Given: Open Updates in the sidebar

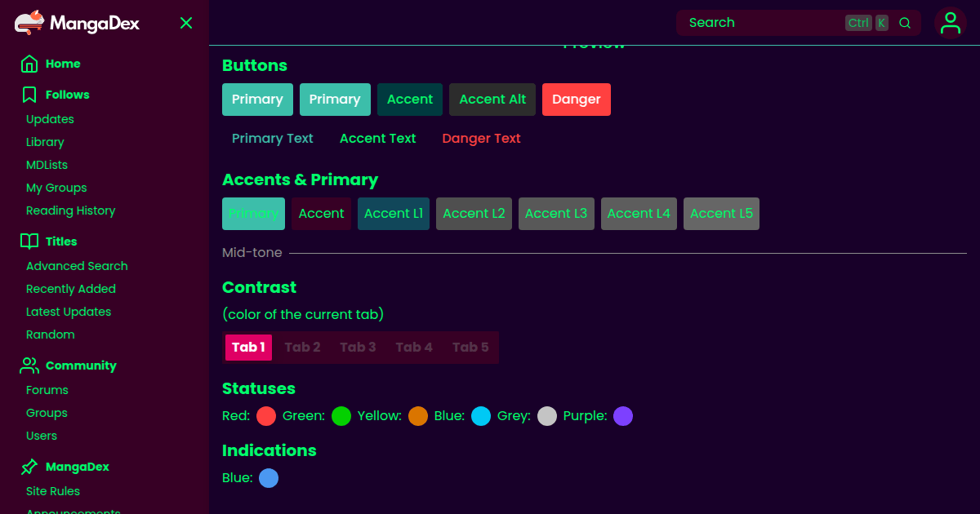Looking at the screenshot, I should click(x=50, y=119).
